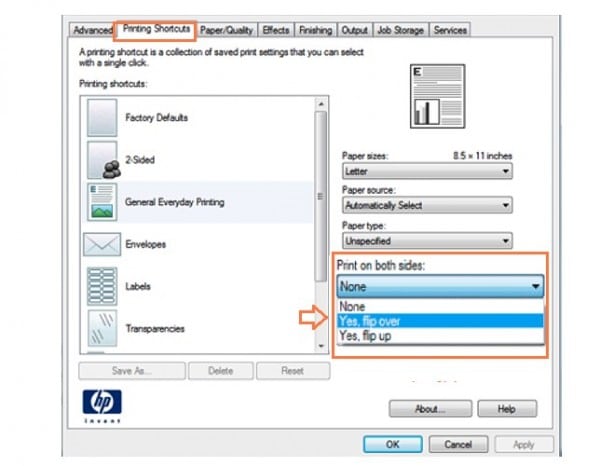This screenshot has height=466, width=600.
Task: Choose None in the duplex list
Action: click(440, 306)
